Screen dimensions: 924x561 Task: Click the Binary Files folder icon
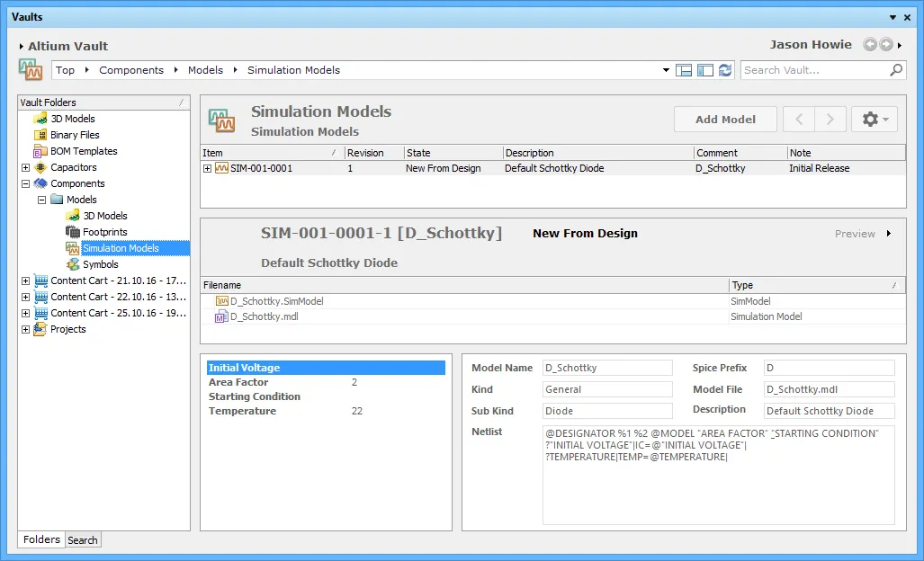[x=40, y=135]
